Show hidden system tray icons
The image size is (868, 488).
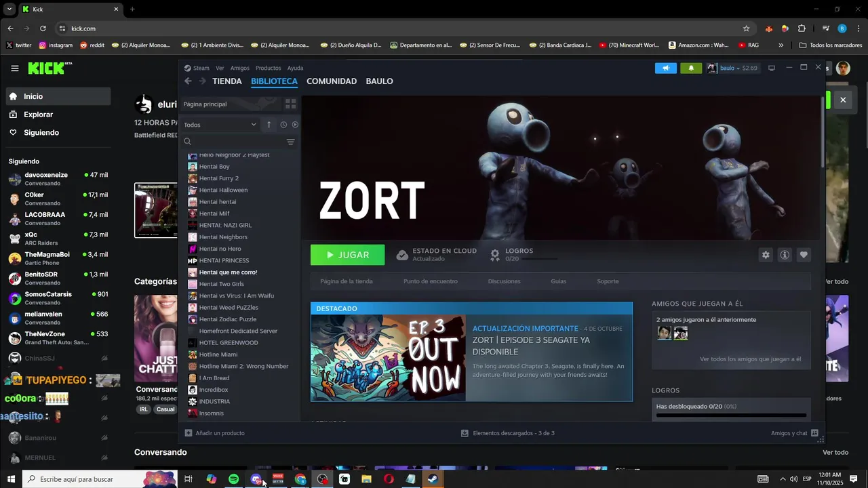(x=783, y=479)
